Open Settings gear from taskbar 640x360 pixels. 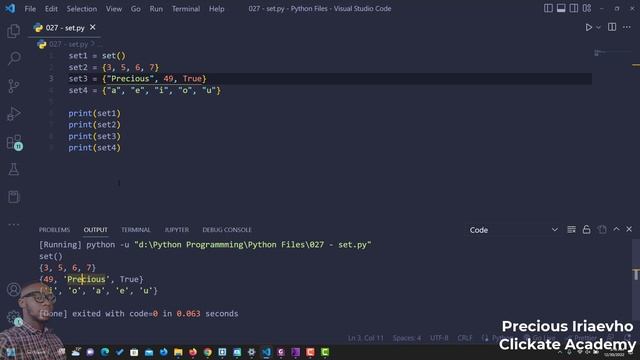pyautogui.click(x=251, y=352)
